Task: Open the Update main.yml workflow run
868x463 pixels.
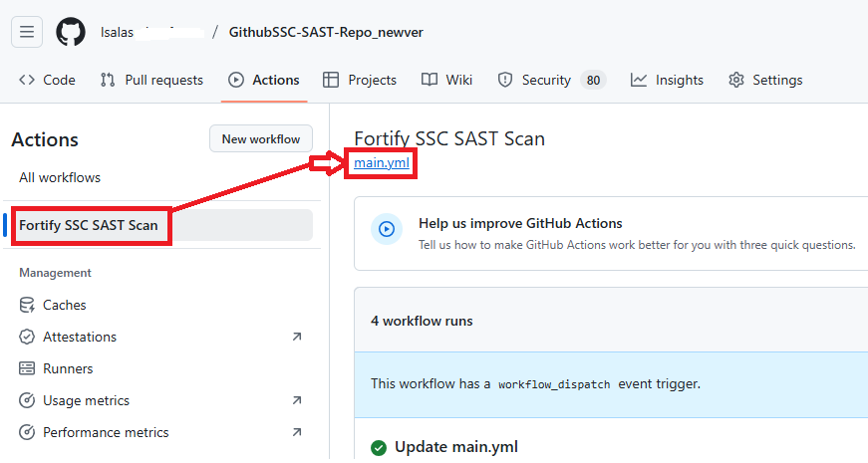Action: coord(456,447)
